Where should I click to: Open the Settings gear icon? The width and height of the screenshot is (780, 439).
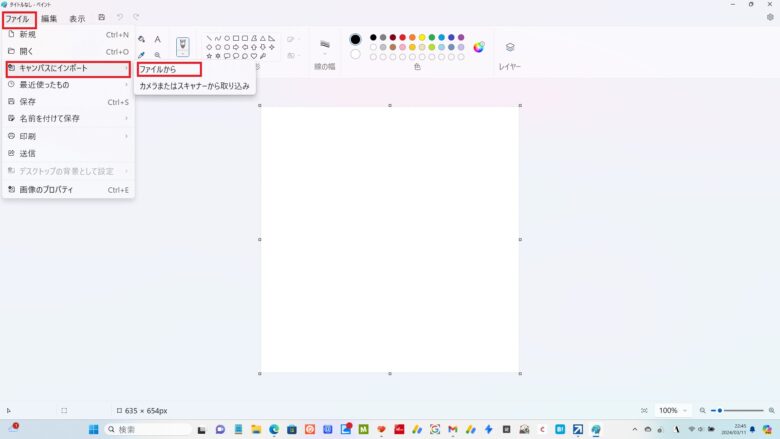(x=769, y=18)
